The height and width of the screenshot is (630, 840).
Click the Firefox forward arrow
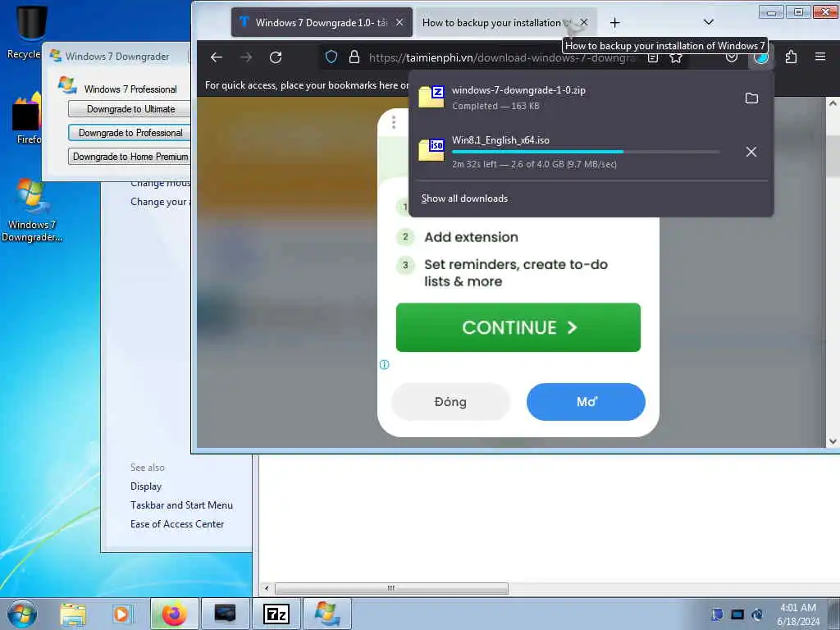(x=246, y=57)
